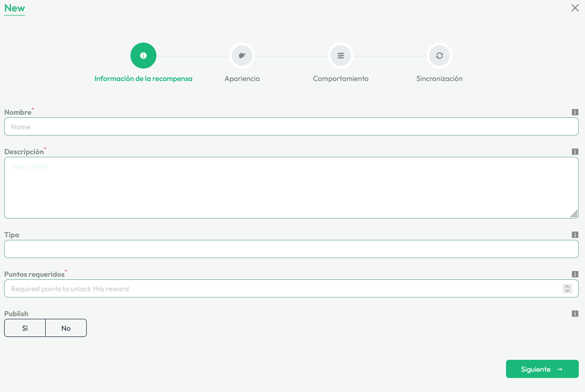View info icon for Puntos requeridos
This screenshot has height=392, width=585.
575,274
